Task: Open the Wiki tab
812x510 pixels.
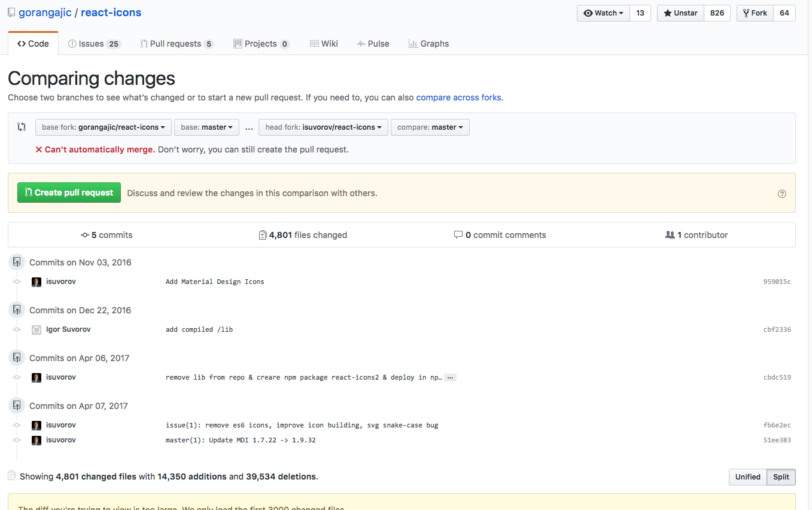Action: pyautogui.click(x=324, y=44)
